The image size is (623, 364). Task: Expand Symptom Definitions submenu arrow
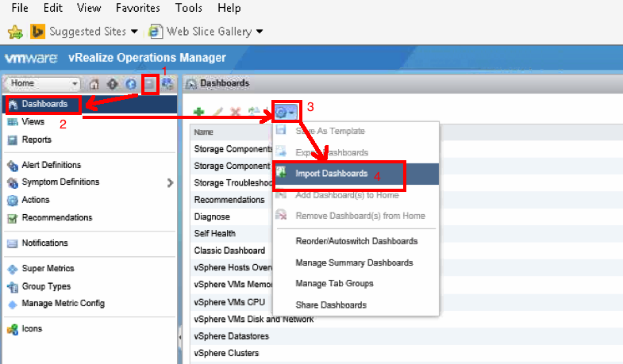pos(170,182)
